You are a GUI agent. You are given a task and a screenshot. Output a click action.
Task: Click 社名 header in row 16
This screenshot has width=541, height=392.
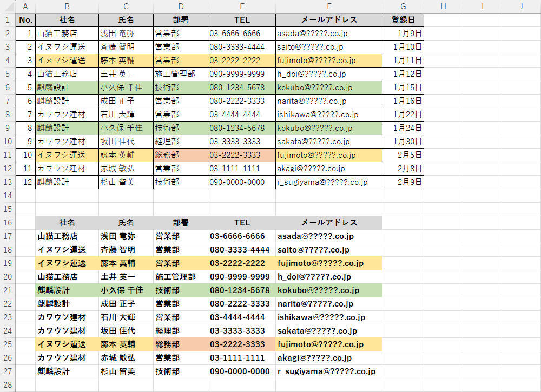67,223
